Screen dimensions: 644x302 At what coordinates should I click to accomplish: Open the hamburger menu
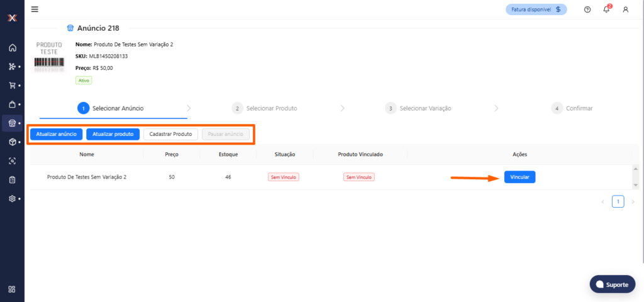click(35, 9)
